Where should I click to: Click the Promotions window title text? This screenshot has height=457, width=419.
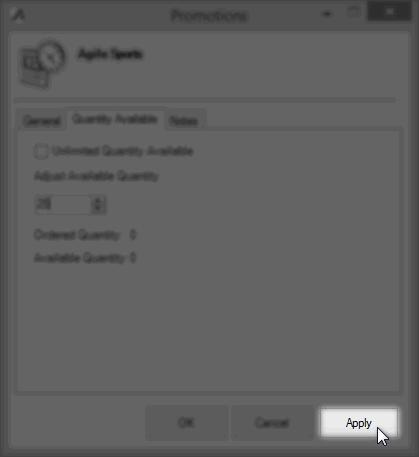tap(209, 15)
